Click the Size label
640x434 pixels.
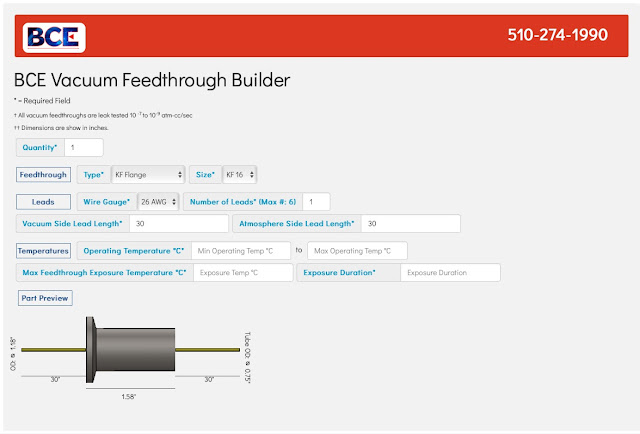click(x=205, y=175)
